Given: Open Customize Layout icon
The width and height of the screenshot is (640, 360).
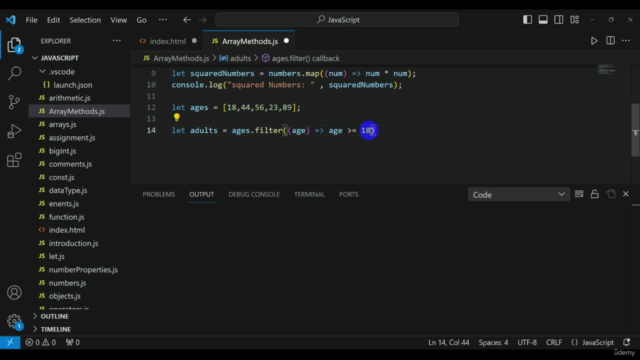Looking at the screenshot, I should point(575,20).
